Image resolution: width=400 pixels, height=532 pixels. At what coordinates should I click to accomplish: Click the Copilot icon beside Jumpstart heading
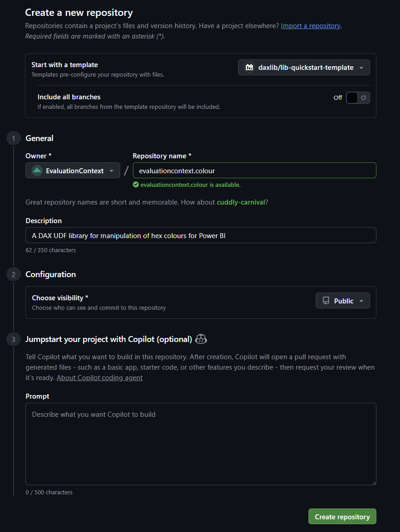[201, 339]
